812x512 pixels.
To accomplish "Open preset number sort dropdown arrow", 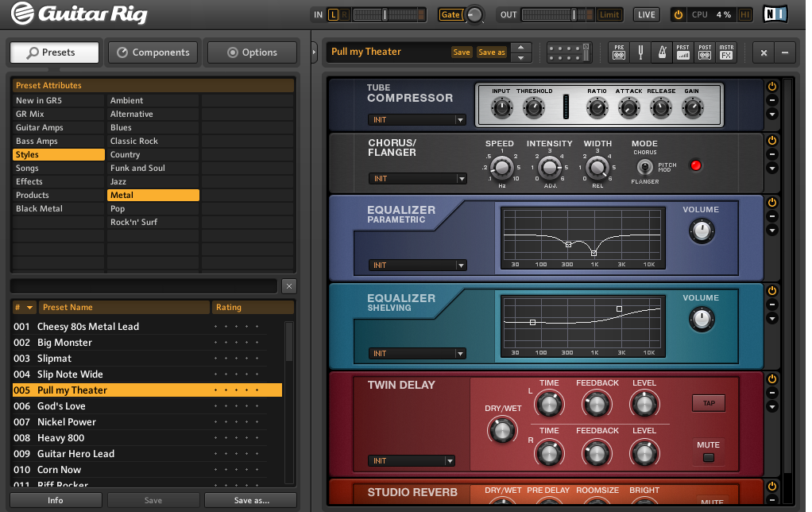I will 29,308.
